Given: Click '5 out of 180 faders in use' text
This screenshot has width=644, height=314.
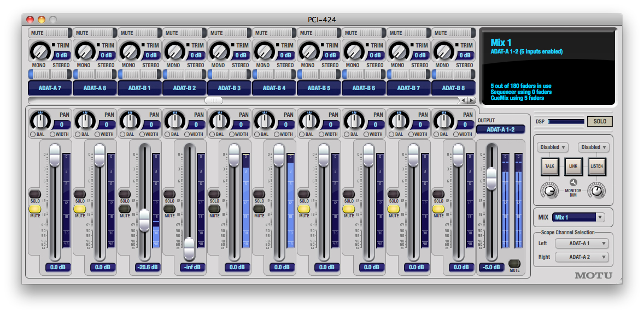Looking at the screenshot, I should 521,86.
